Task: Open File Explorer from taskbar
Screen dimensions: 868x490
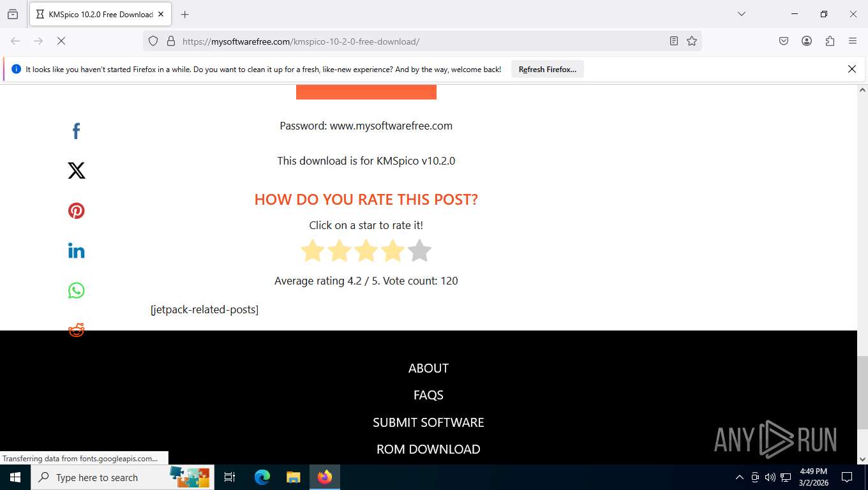Action: pos(293,477)
